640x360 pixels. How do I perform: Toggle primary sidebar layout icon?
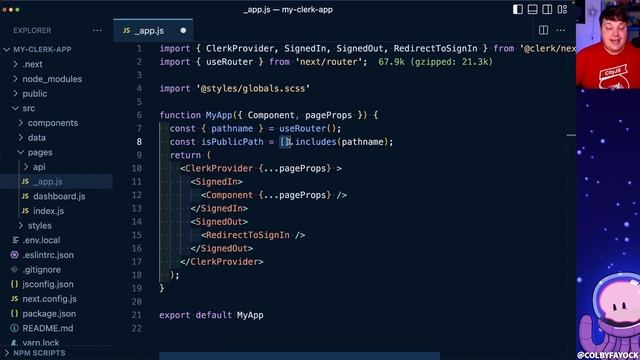518,9
